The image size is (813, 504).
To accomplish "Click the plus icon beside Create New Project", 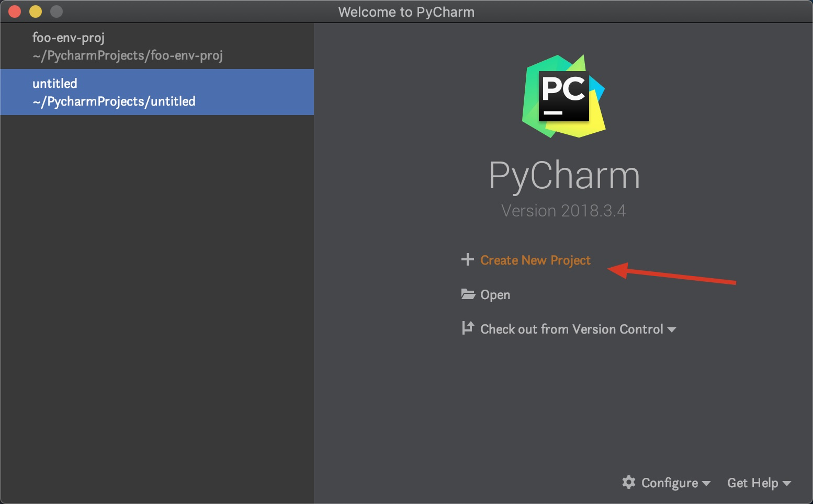I will [467, 259].
